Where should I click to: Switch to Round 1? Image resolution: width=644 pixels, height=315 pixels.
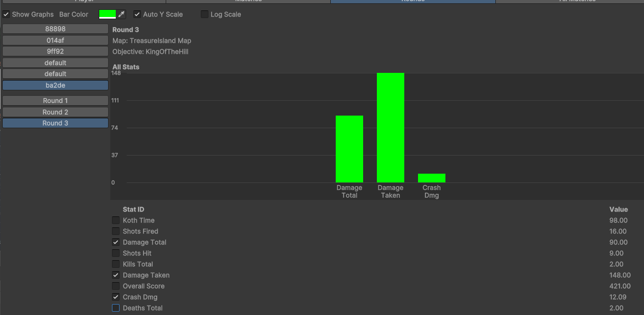[55, 101]
